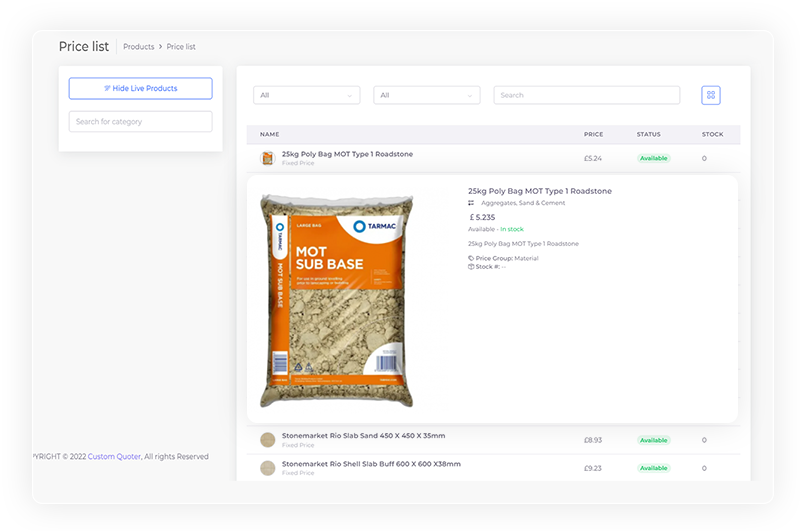Toggle Hide Live Products

pyautogui.click(x=141, y=89)
